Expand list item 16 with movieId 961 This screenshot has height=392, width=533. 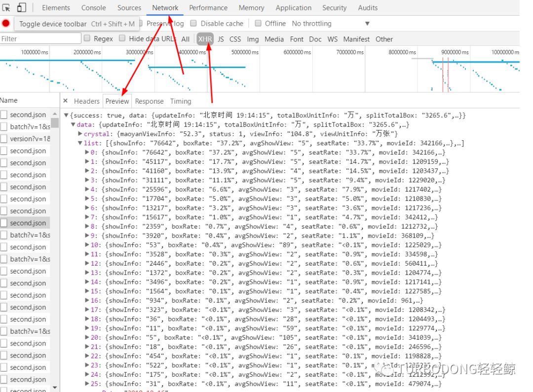pyautogui.click(x=87, y=300)
